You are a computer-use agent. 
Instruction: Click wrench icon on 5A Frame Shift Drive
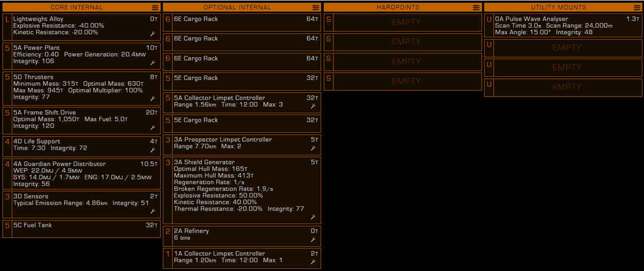(153, 127)
